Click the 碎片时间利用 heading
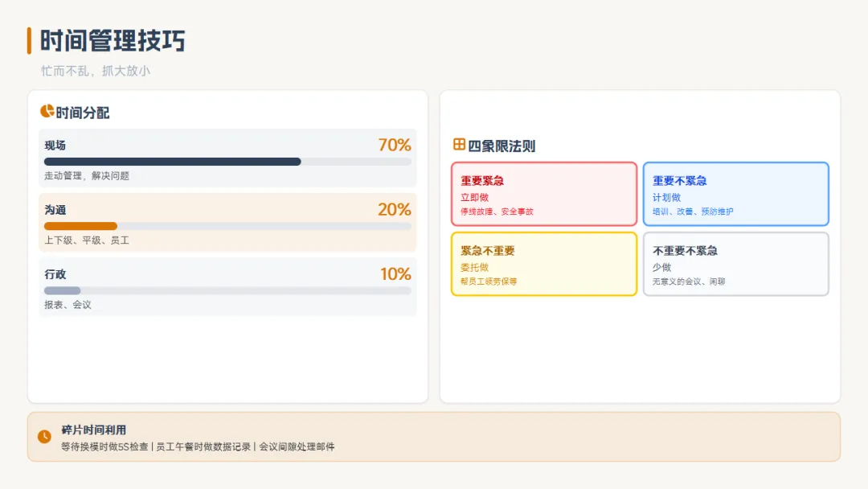This screenshot has width=868, height=489. pyautogui.click(x=94, y=430)
